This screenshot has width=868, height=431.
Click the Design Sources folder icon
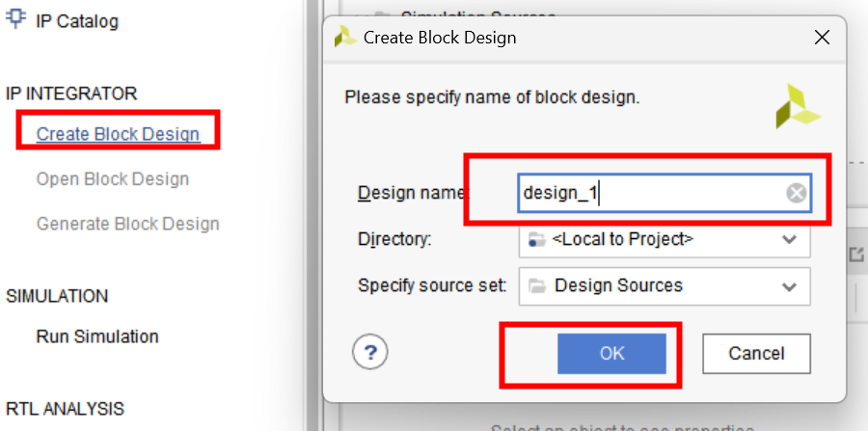pyautogui.click(x=536, y=286)
